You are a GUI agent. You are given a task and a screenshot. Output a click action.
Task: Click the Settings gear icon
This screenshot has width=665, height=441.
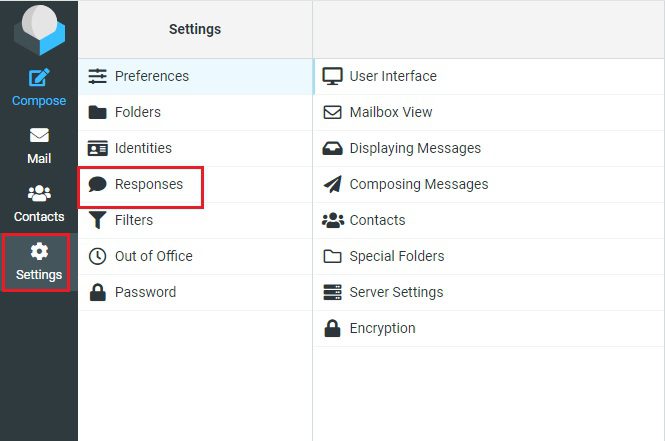pyautogui.click(x=39, y=251)
